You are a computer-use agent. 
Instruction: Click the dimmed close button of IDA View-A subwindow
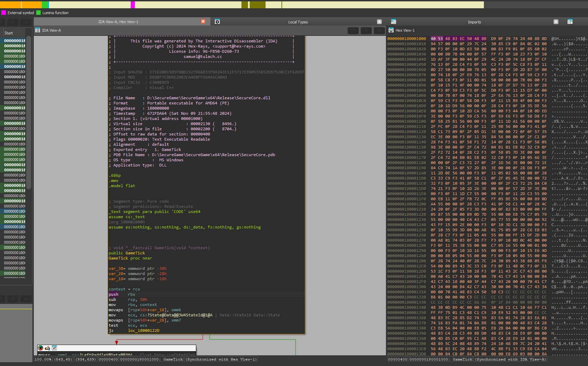pyautogui.click(x=379, y=31)
